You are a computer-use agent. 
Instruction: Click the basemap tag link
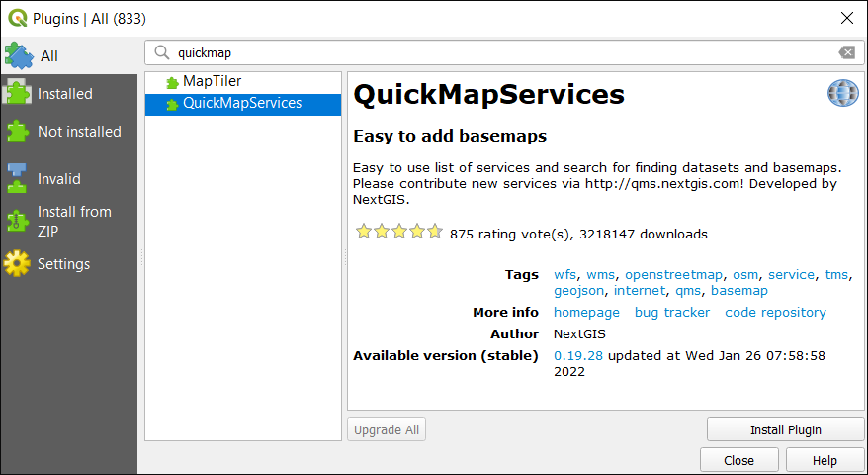click(x=739, y=290)
